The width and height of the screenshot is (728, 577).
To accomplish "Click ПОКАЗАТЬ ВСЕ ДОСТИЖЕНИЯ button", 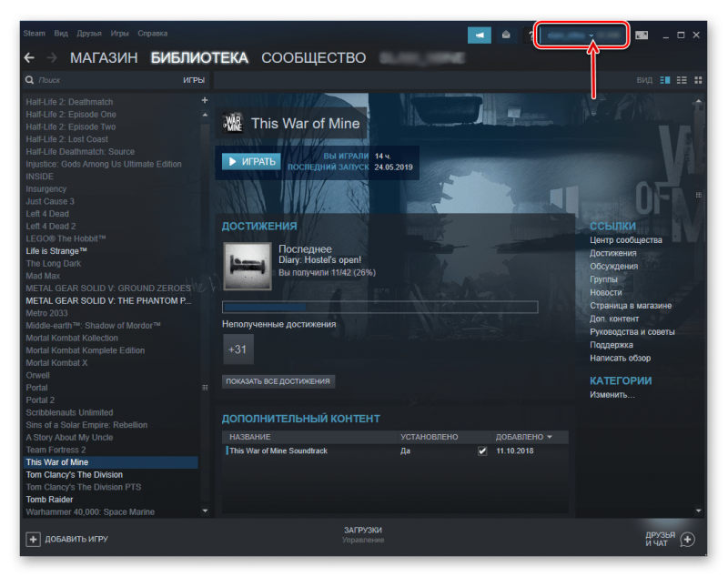I will (278, 381).
